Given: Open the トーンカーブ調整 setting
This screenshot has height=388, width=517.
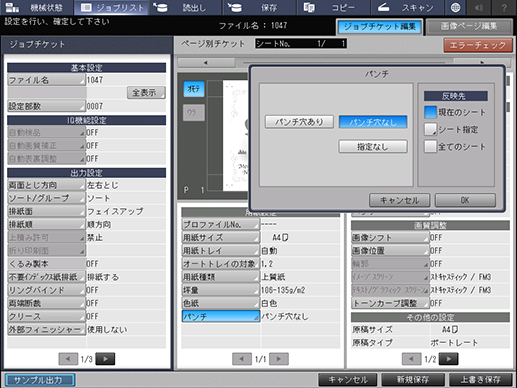Looking at the screenshot, I should point(390,303).
